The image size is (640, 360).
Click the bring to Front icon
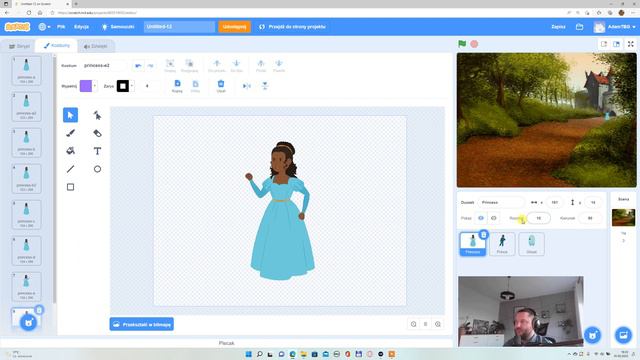[261, 65]
